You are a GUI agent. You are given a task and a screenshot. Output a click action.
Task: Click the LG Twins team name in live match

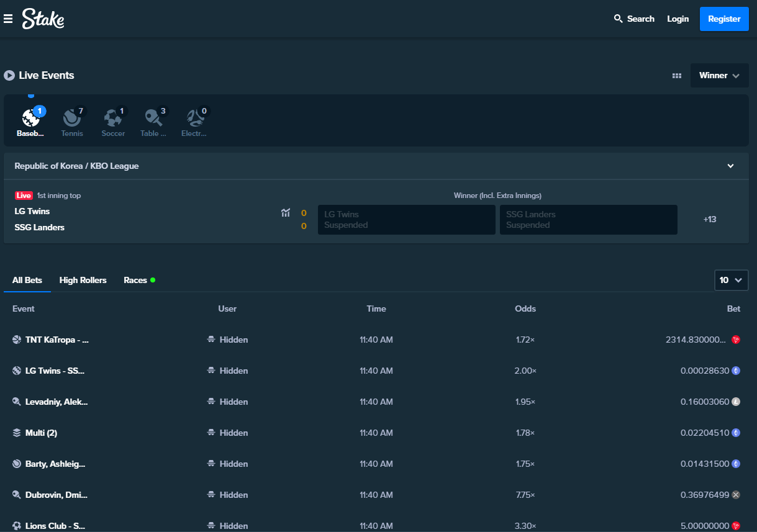click(x=32, y=211)
